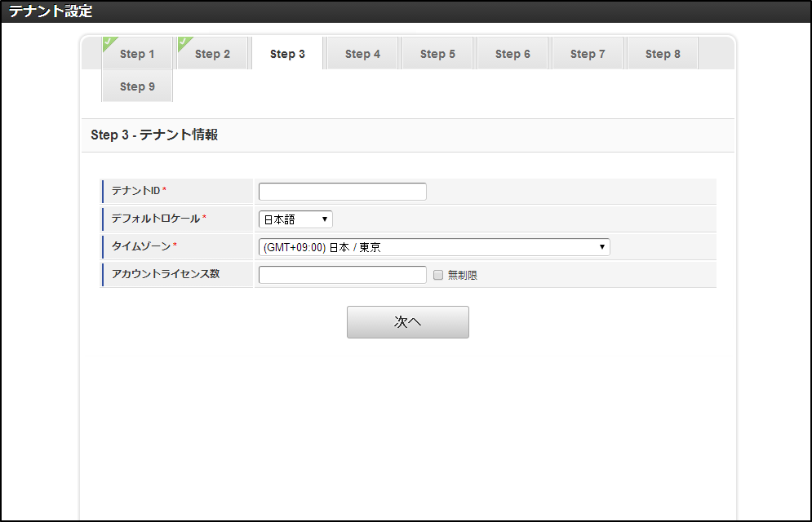Click the 無制限 checkbox label

tap(463, 275)
